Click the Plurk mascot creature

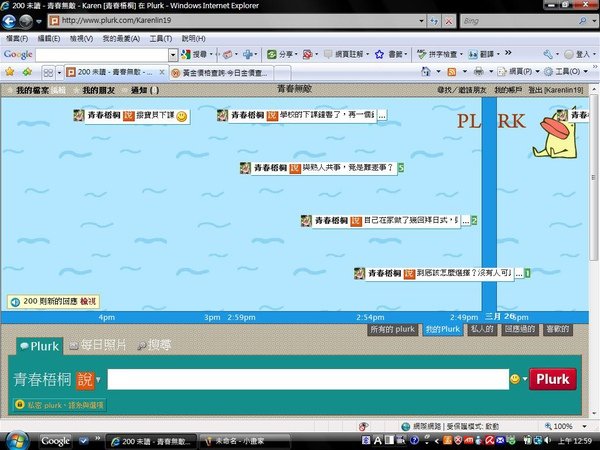click(555, 137)
